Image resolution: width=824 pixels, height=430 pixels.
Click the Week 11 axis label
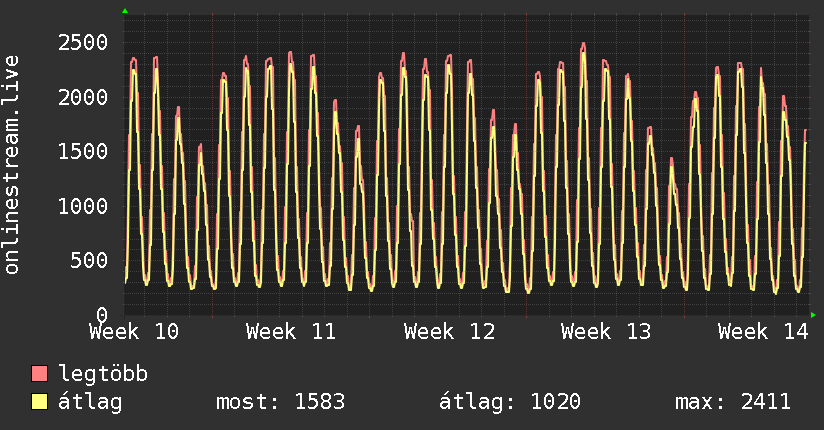[x=291, y=332]
